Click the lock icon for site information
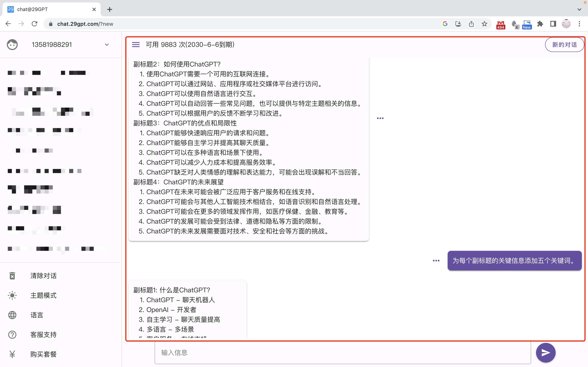 pyautogui.click(x=51, y=24)
